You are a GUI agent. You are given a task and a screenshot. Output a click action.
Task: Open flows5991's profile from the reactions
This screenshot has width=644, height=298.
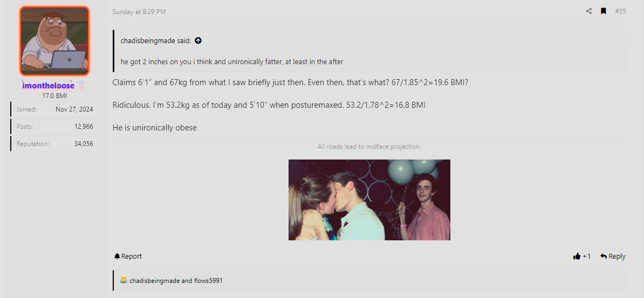coord(208,281)
